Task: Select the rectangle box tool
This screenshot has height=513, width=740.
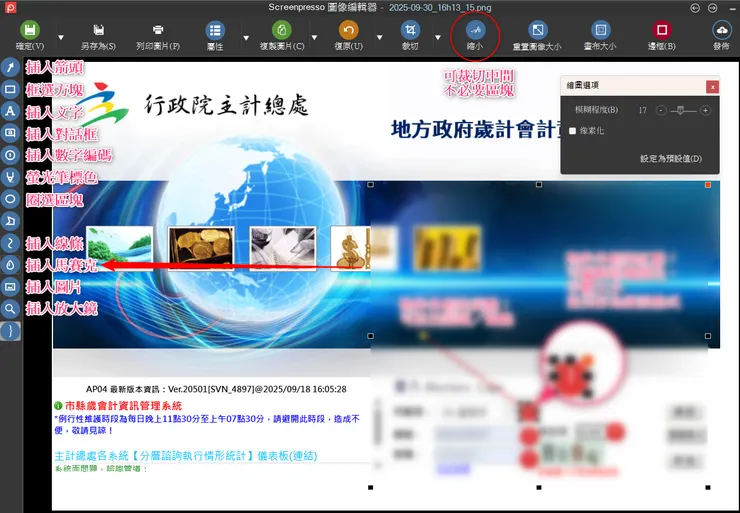Action: [10, 89]
